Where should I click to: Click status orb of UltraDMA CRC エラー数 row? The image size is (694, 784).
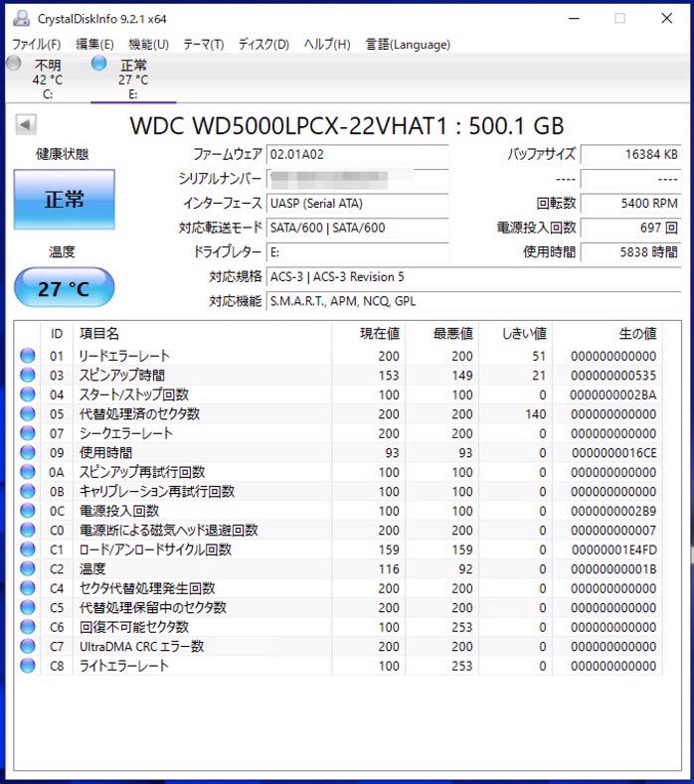[28, 646]
